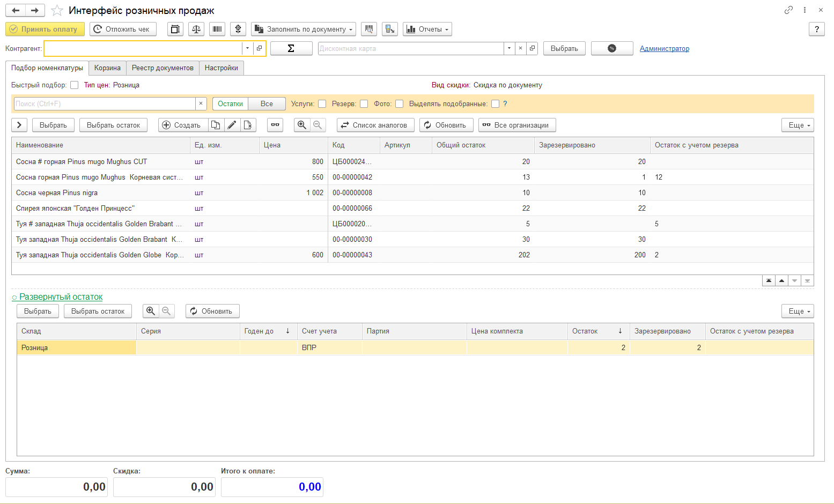Toggle the Услуги checkbox
This screenshot has height=504, width=834.
(322, 103)
